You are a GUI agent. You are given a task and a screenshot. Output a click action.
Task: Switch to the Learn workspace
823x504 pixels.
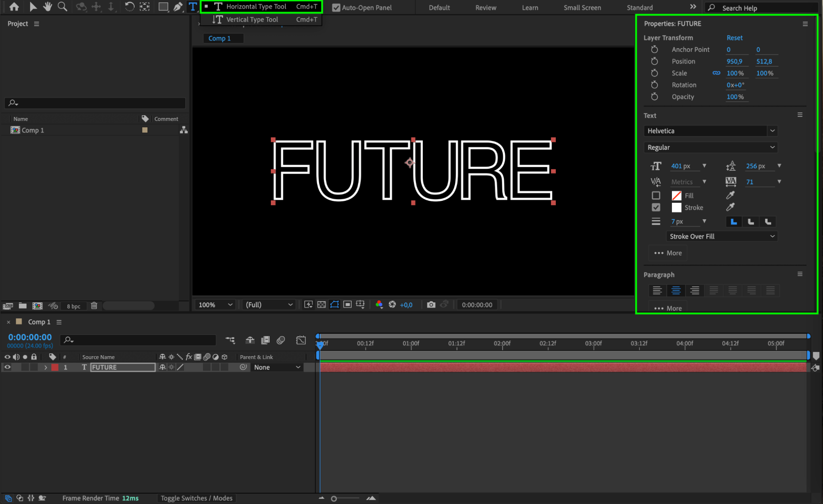[530, 7]
